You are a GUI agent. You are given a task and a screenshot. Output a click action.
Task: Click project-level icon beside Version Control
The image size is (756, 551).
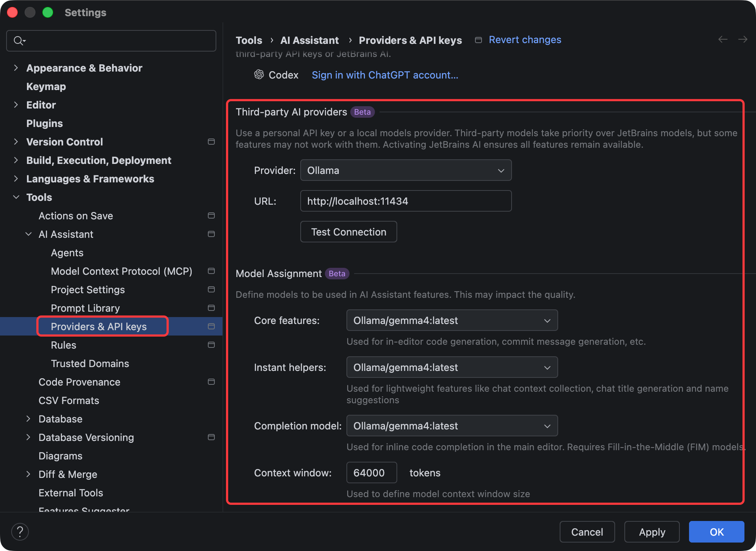211,142
